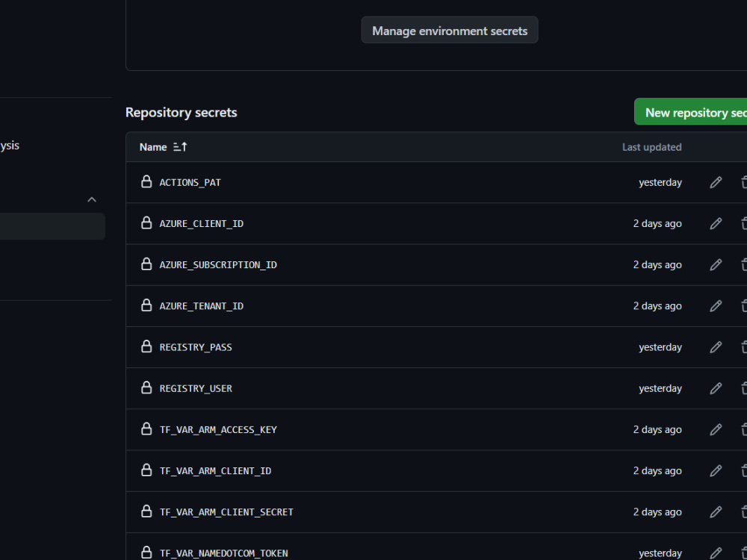Viewport: 747px width, 560px height.
Task: Edit the AZURE_SUBSCRIPTION_ID secret
Action: (x=716, y=264)
